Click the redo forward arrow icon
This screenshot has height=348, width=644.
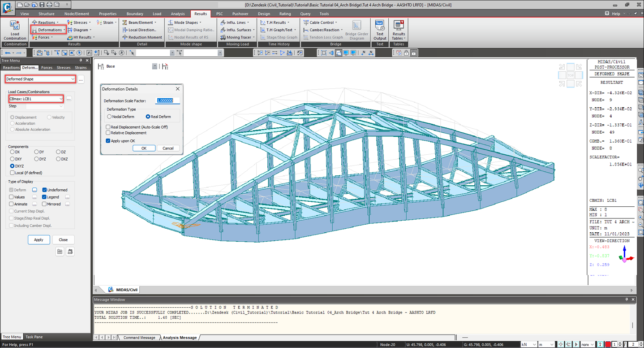pyautogui.click(x=19, y=53)
